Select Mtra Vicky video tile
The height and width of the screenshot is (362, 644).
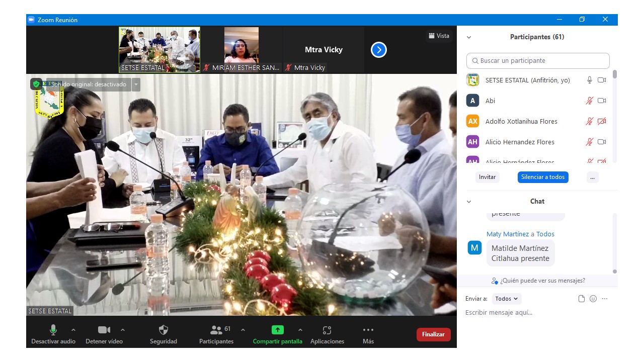click(324, 50)
